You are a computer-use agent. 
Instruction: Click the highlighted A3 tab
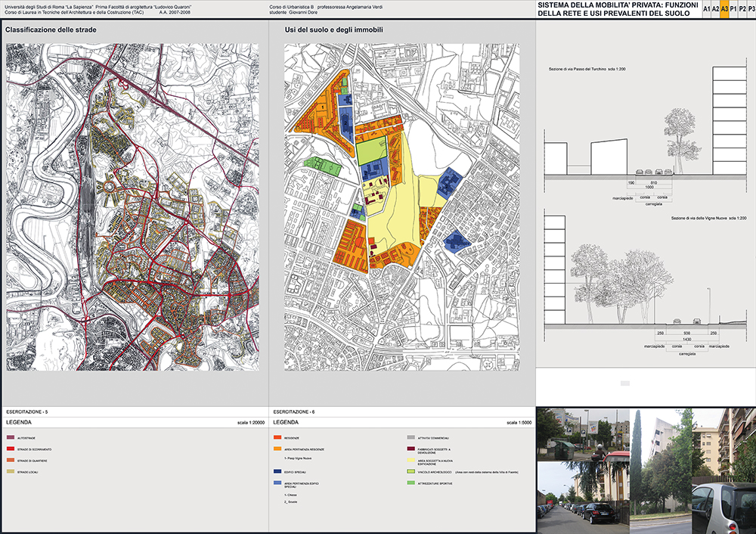coord(724,9)
